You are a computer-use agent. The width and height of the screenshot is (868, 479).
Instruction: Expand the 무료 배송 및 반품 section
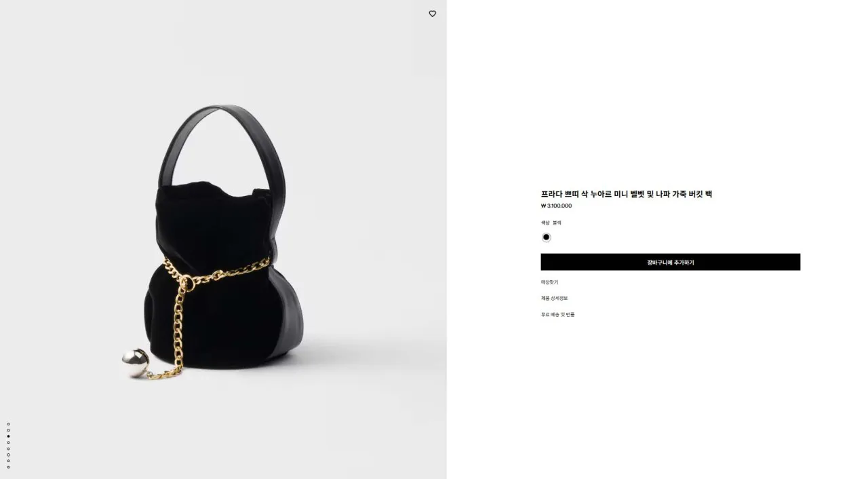coord(557,315)
